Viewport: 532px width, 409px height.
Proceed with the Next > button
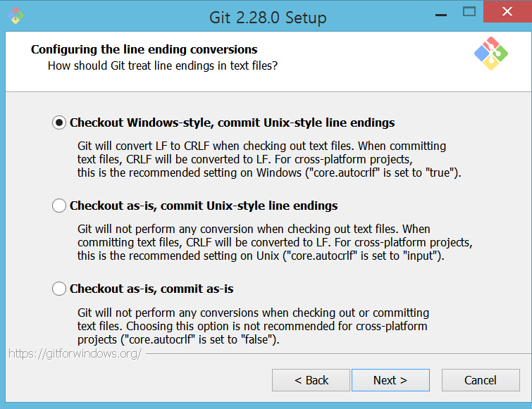pos(390,380)
